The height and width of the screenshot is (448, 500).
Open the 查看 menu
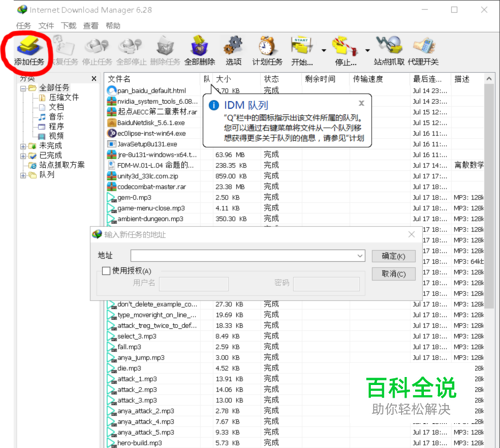pos(91,26)
